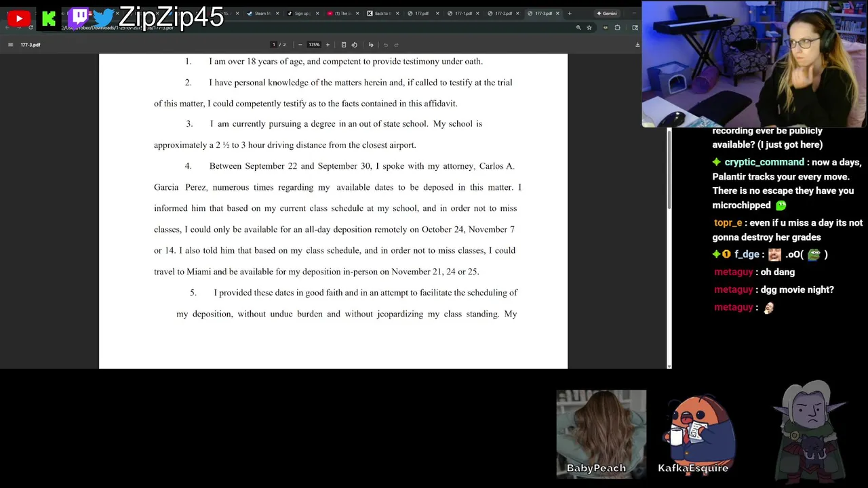This screenshot has width=868, height=488.
Task: Click the Twitter bird logo in overlay
Action: coord(104,18)
